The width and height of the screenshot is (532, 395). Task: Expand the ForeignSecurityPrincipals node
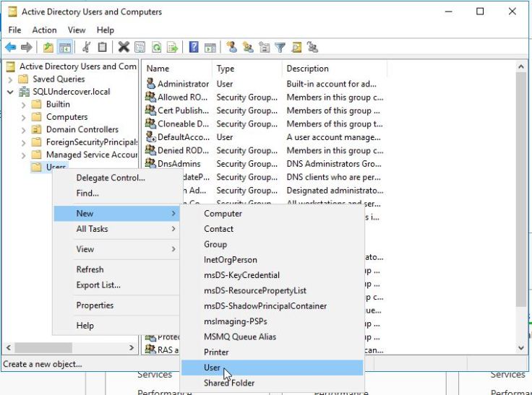23,143
